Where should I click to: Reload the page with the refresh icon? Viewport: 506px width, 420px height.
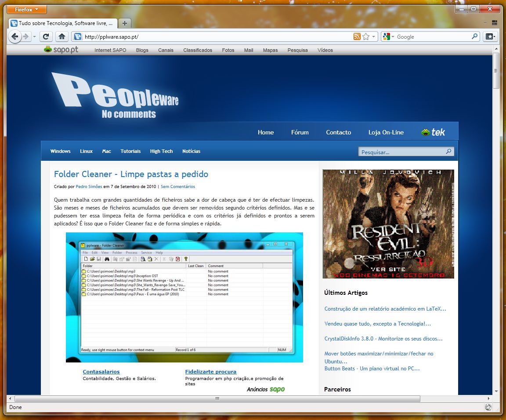tap(46, 36)
